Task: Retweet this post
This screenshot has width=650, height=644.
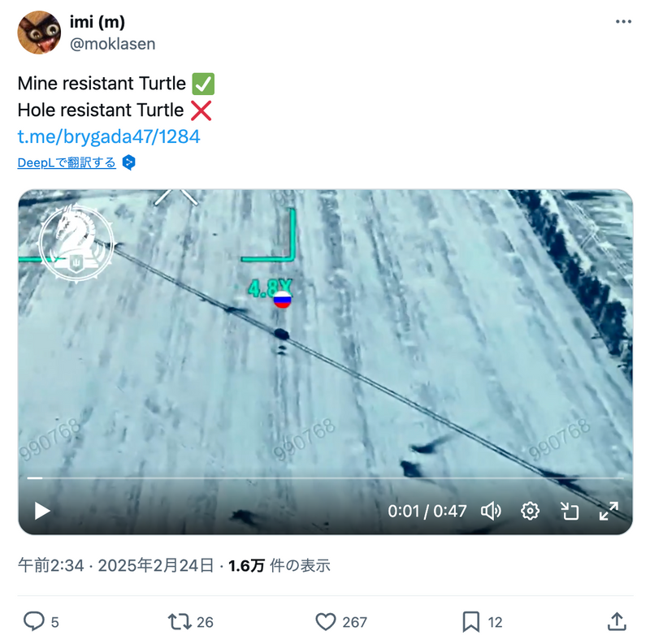Action: [x=179, y=622]
